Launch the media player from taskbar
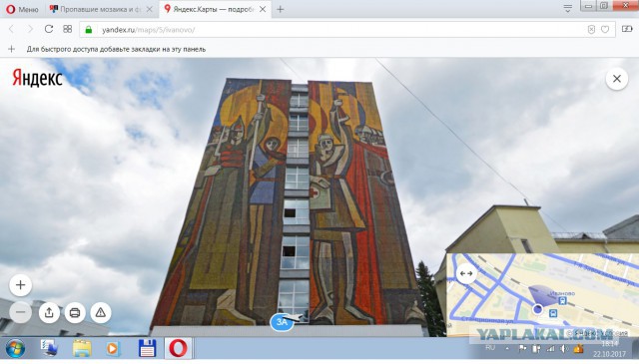Viewport: 639px width, 364px height. [x=113, y=349]
